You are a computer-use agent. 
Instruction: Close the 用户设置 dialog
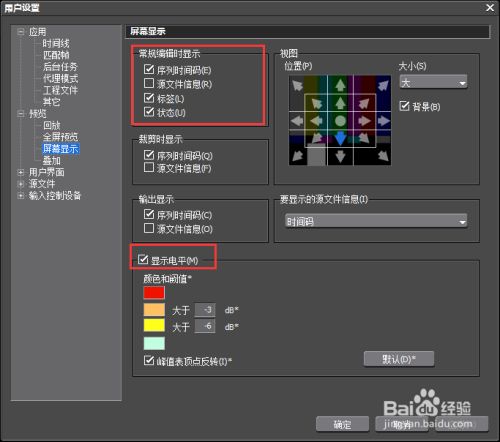(x=490, y=8)
